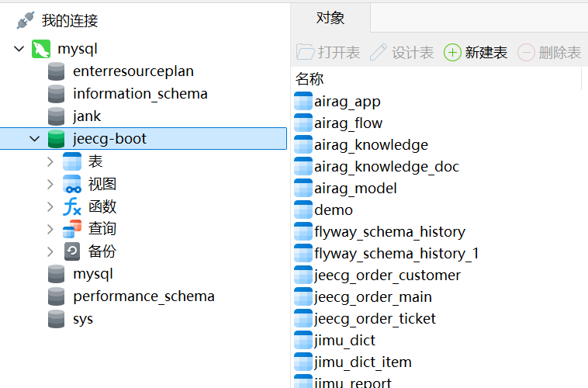The width and height of the screenshot is (588, 388).
Task: Select the airag_app table name
Action: [348, 102]
